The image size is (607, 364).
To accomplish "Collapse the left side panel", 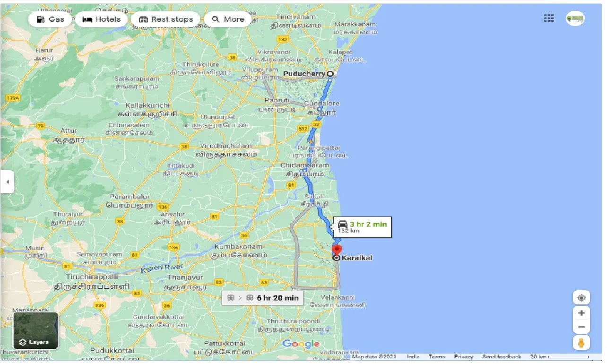I will tap(7, 182).
